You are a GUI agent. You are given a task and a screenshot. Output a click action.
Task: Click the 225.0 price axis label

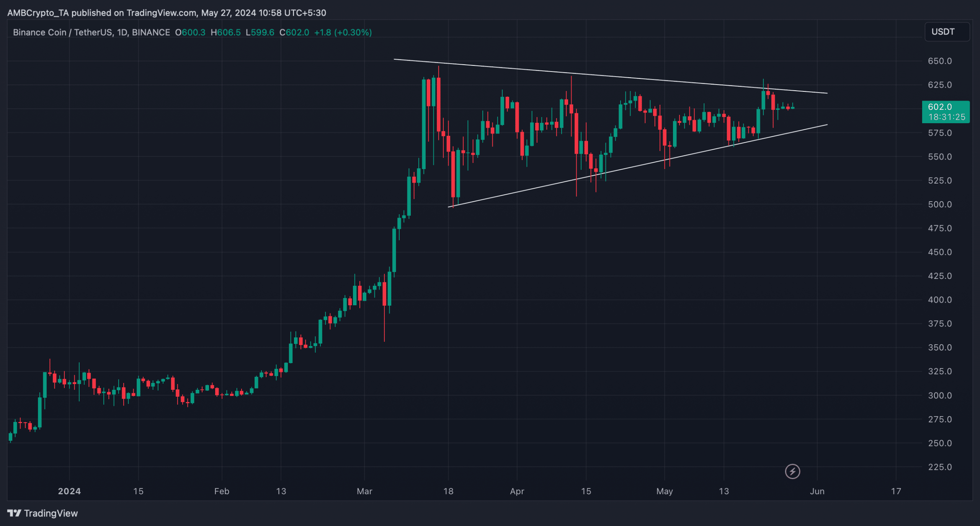click(940, 467)
